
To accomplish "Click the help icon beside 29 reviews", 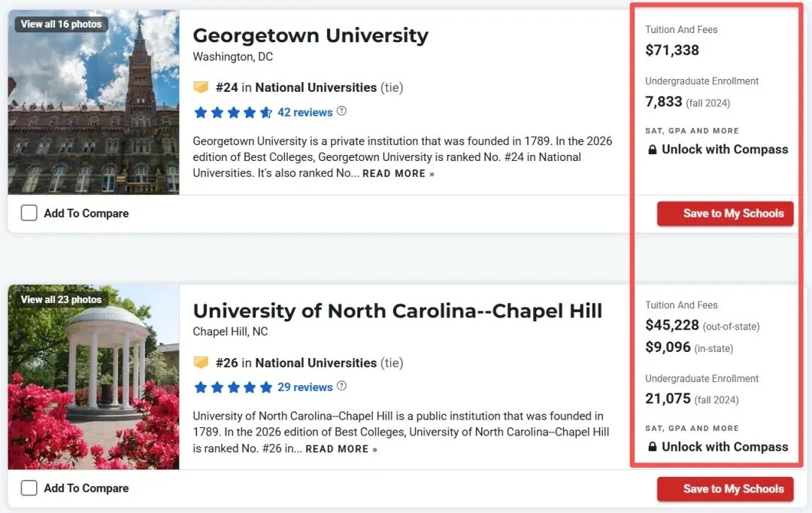I will (341, 386).
